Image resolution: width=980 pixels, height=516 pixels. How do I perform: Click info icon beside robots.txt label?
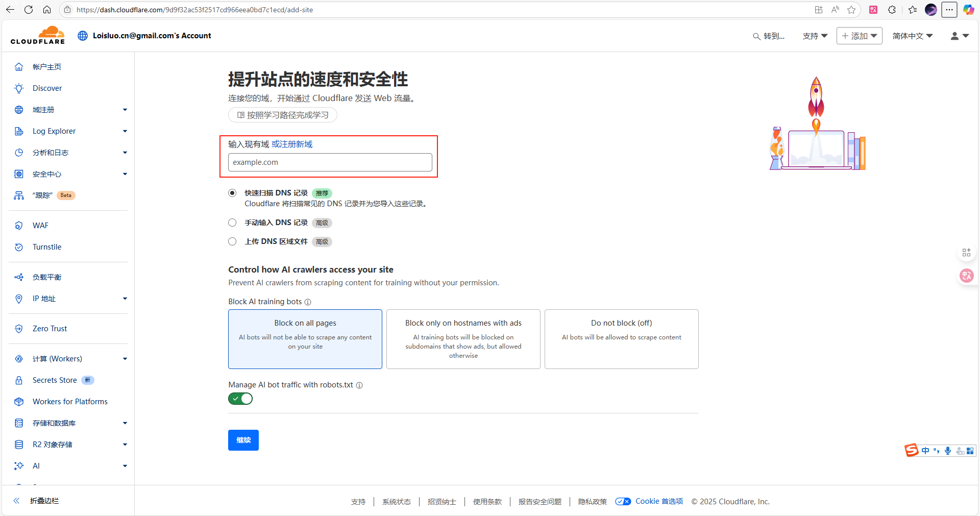tap(359, 385)
